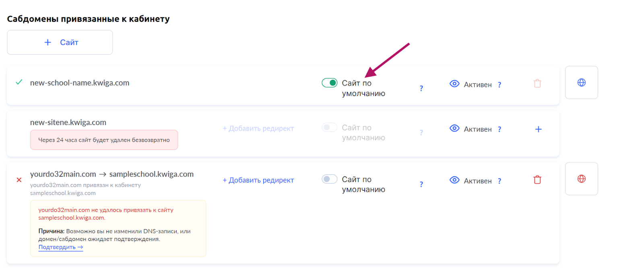Click "Активен" label in new-school-name row
Viewport: 644px width, 270px height.
[x=478, y=85]
